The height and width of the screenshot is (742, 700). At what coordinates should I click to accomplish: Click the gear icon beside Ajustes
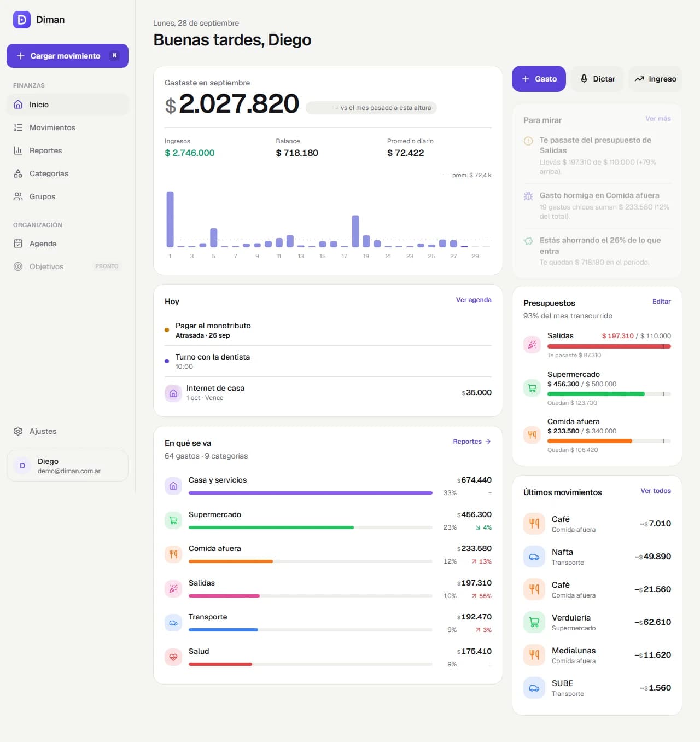tap(18, 431)
